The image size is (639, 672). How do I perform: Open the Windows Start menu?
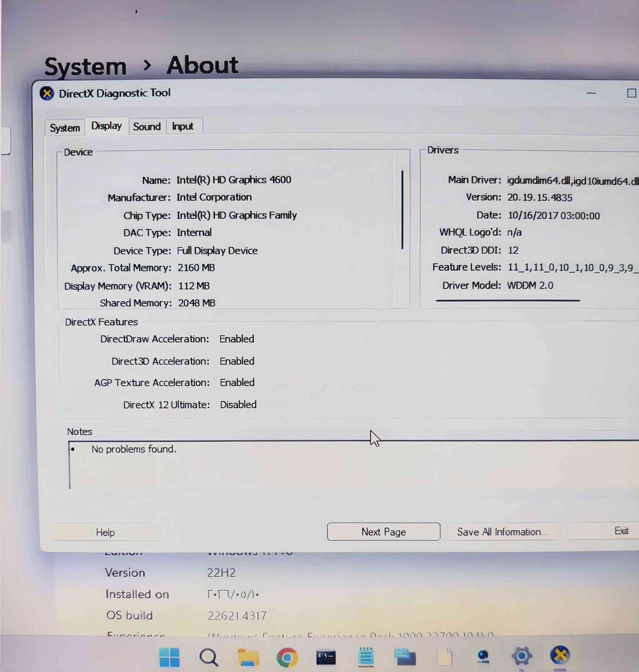[x=169, y=657]
